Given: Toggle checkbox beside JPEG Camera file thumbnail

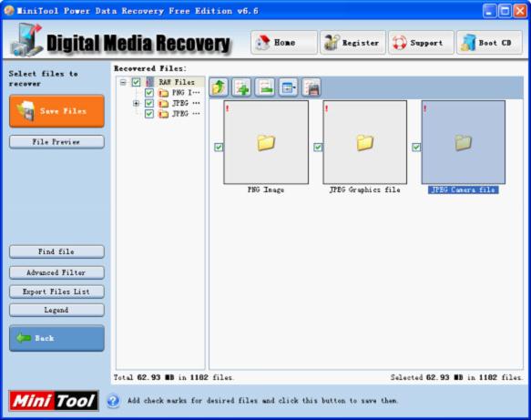Looking at the screenshot, I should [416, 147].
